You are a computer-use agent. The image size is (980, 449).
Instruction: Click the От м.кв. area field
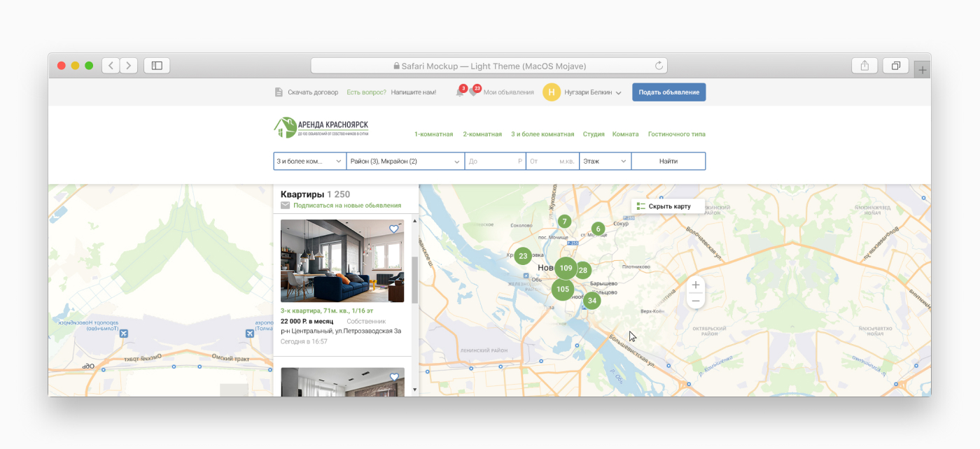point(553,161)
